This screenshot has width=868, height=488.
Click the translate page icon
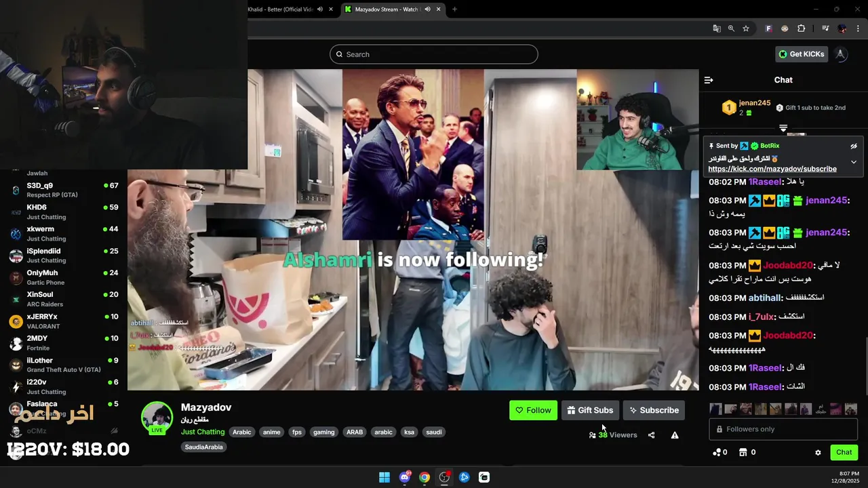pyautogui.click(x=717, y=28)
